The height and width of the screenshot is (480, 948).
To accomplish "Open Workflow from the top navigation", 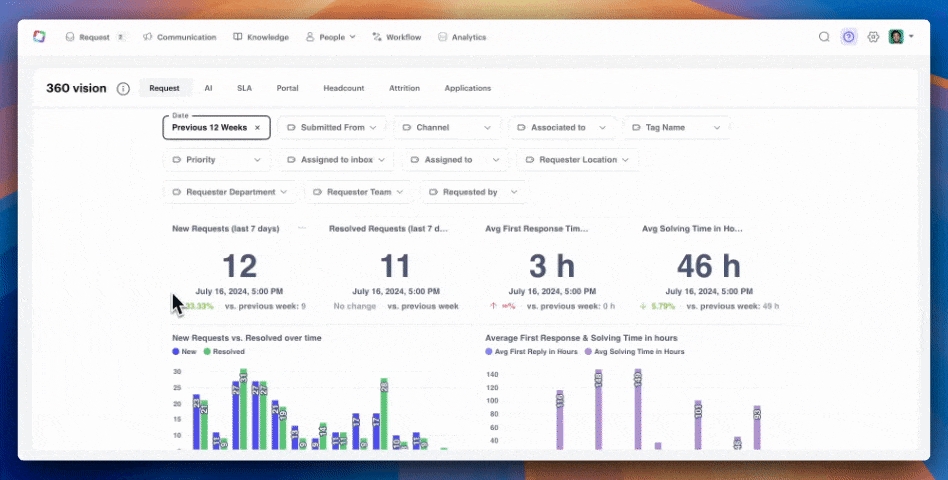I will [397, 37].
